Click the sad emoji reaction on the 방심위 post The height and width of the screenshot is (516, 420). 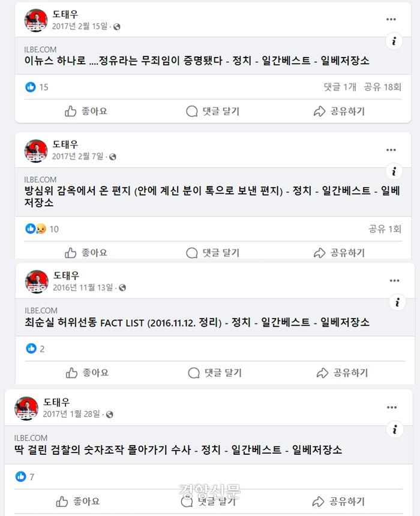point(37,229)
